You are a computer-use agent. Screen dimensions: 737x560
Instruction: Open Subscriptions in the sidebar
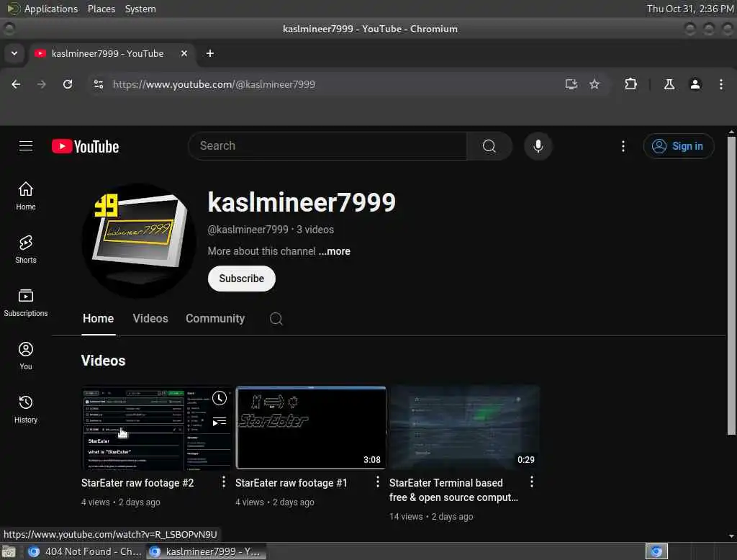26,303
